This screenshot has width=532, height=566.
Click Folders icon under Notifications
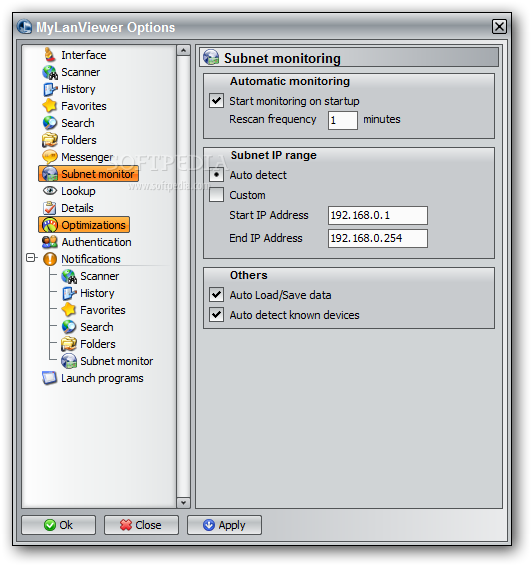(x=69, y=344)
